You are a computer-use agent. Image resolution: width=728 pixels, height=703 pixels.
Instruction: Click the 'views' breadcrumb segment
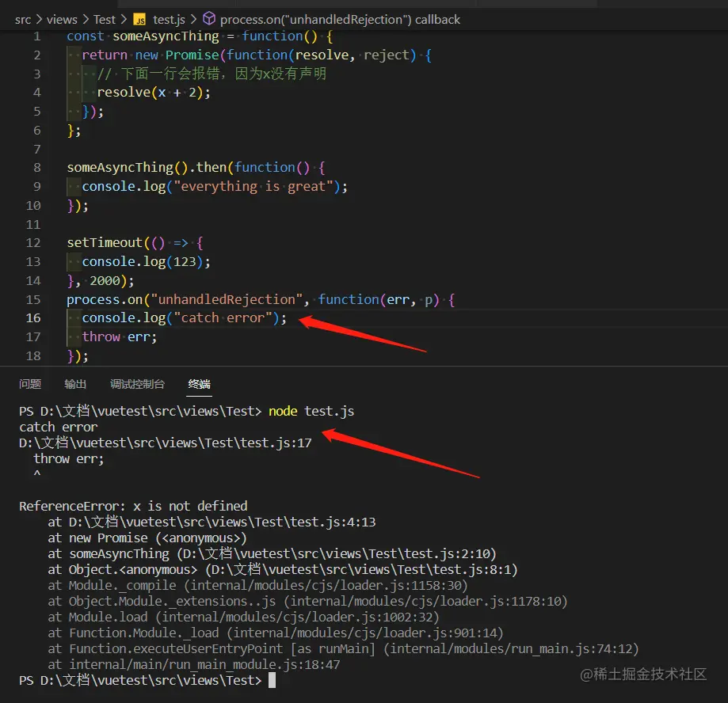62,20
